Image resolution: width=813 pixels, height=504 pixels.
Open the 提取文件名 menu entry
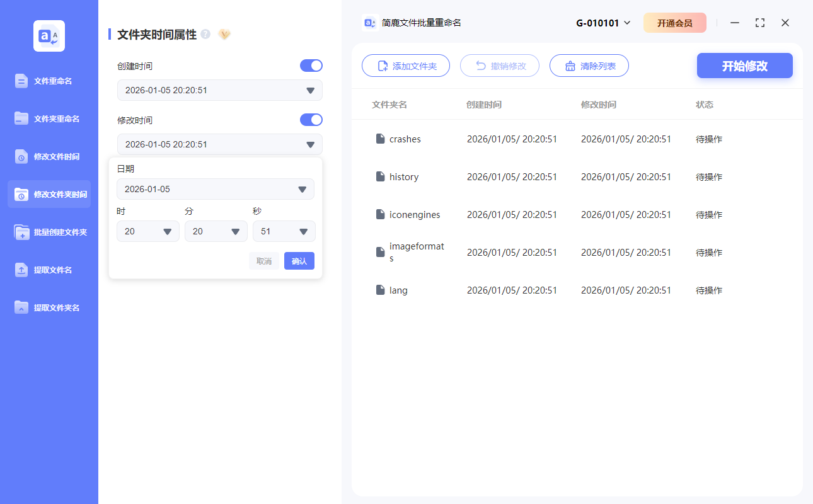pyautogui.click(x=54, y=270)
